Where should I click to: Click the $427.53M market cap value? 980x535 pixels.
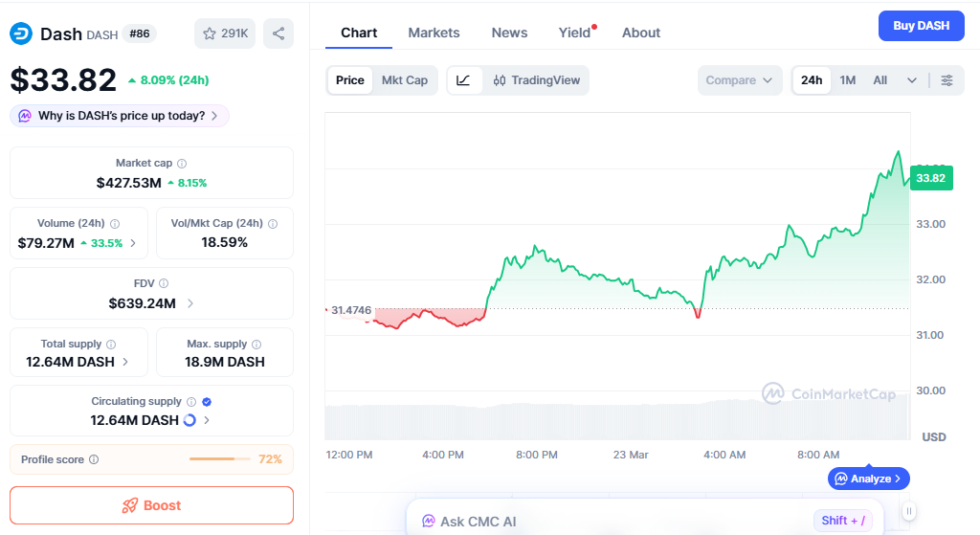(129, 183)
